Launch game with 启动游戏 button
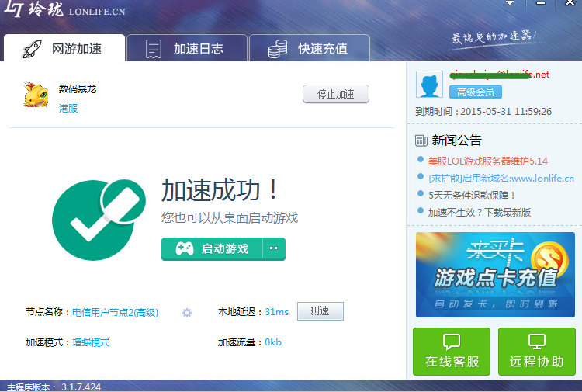 (x=212, y=248)
